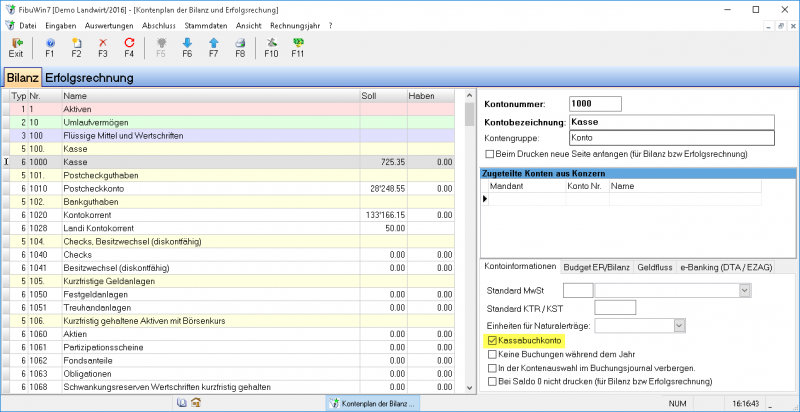Check Beim Drucken neue Seite anfangen

490,153
